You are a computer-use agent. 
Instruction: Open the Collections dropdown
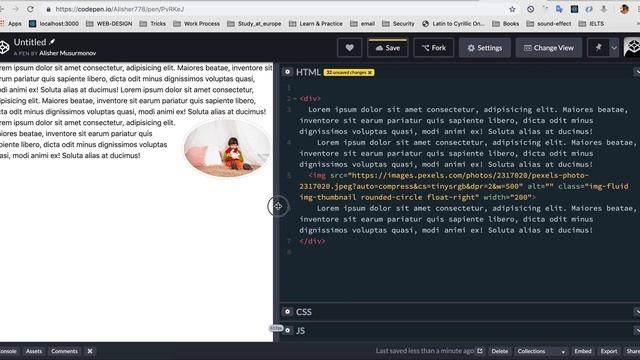[541, 351]
